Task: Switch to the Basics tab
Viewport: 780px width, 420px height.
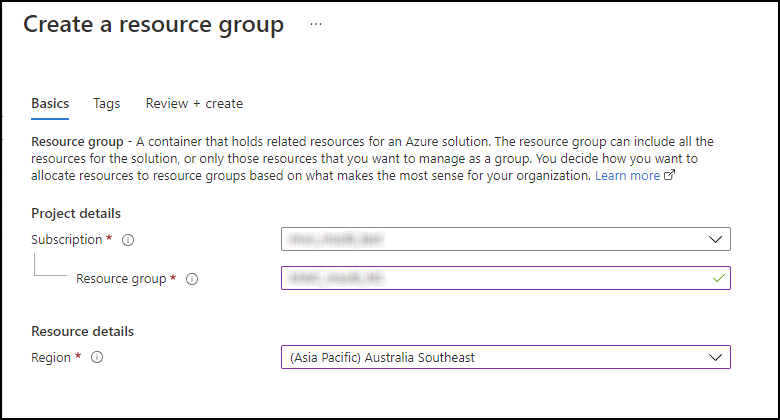Action: [x=50, y=104]
